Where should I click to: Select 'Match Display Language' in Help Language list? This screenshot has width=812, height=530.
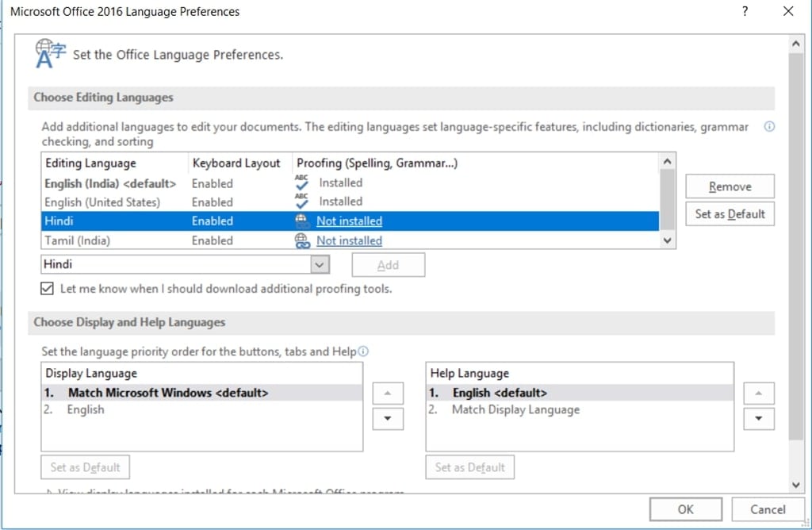515,409
